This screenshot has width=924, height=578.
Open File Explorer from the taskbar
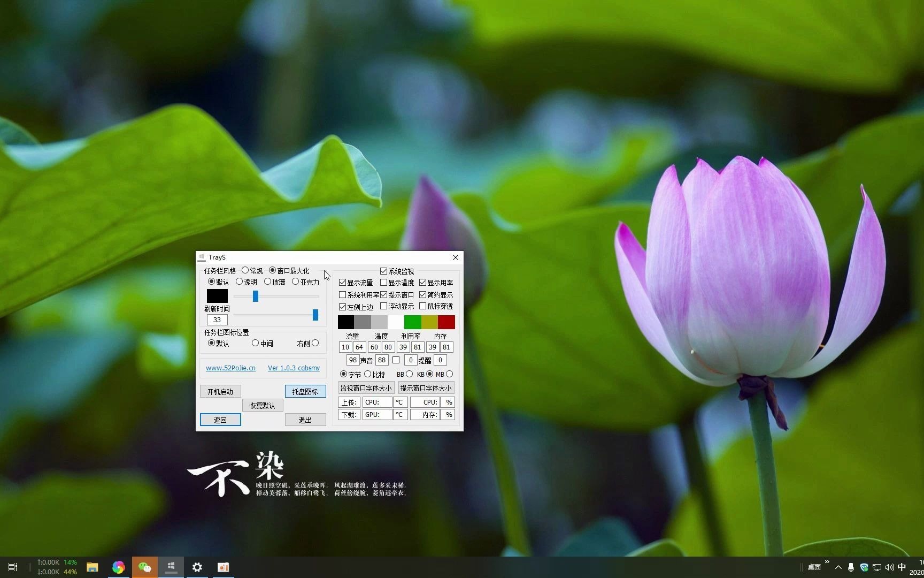[x=92, y=567]
